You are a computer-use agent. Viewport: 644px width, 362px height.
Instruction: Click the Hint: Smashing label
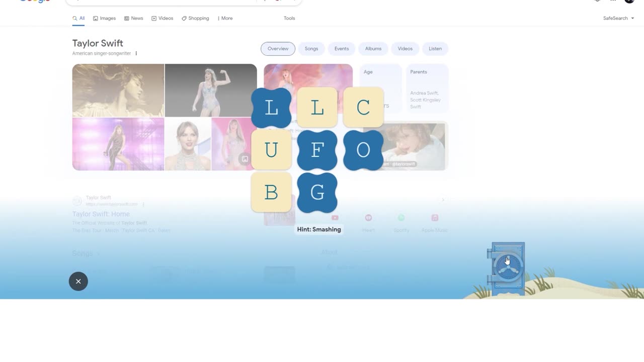319,229
